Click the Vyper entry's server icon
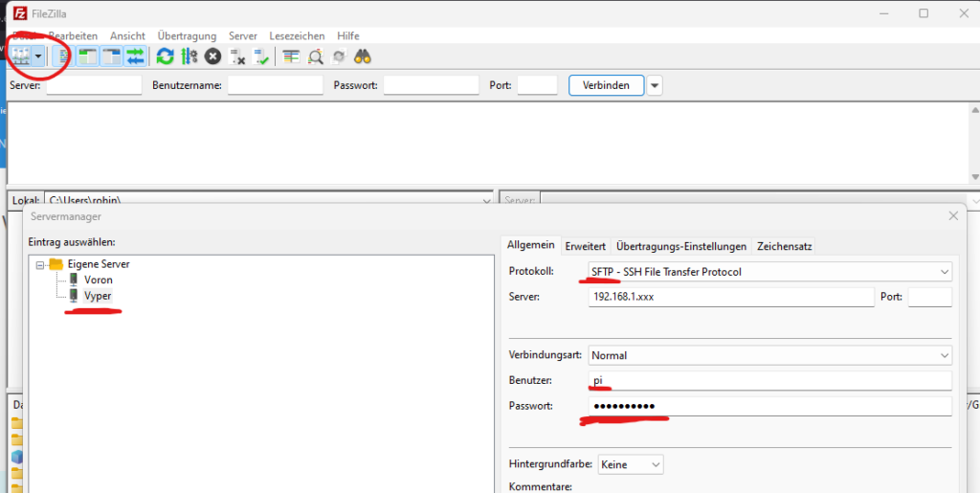980x493 pixels. [74, 296]
